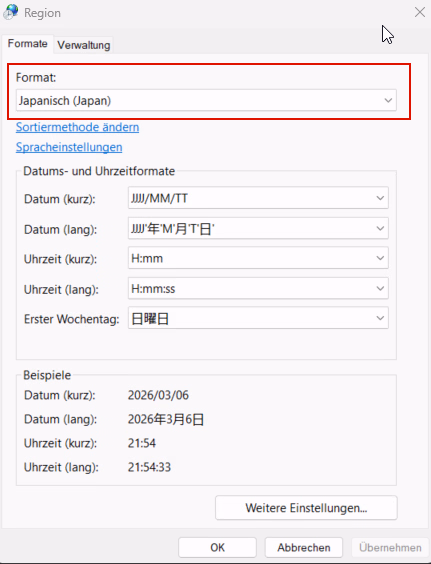Click the Weitere Einstellungen... button

[306, 508]
